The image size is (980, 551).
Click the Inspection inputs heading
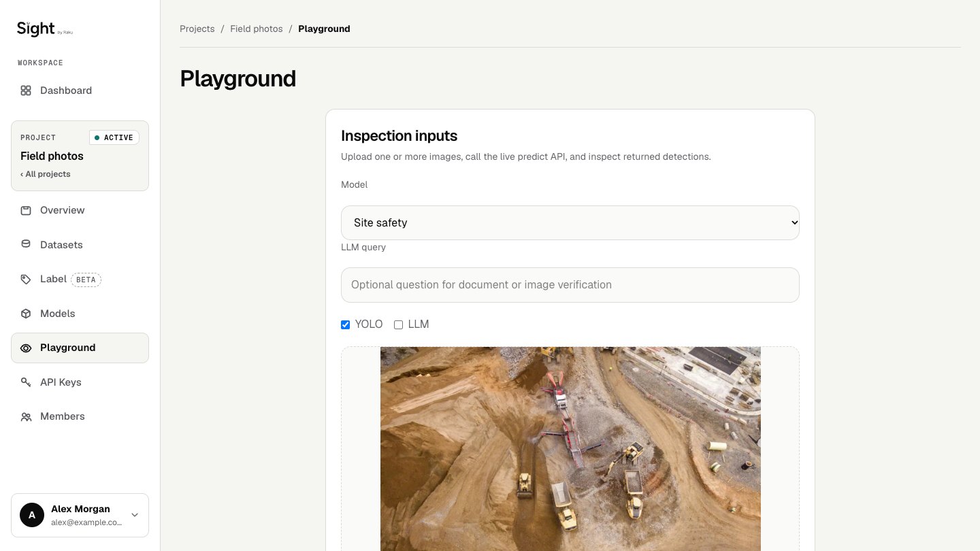pyautogui.click(x=399, y=135)
